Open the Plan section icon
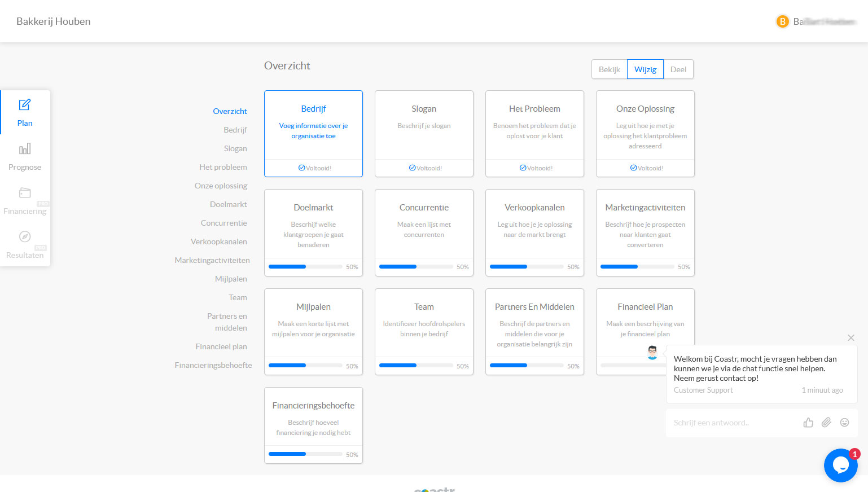868x492 pixels. tap(25, 104)
